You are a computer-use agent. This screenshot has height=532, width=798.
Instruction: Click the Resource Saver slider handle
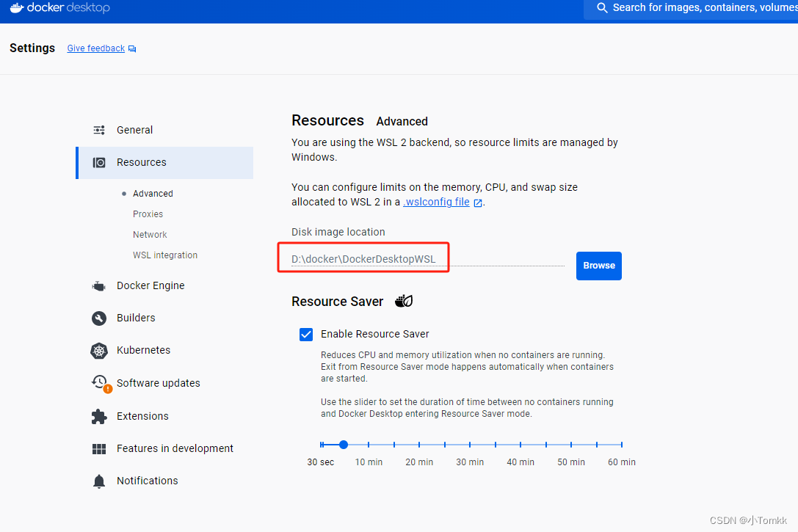(344, 445)
